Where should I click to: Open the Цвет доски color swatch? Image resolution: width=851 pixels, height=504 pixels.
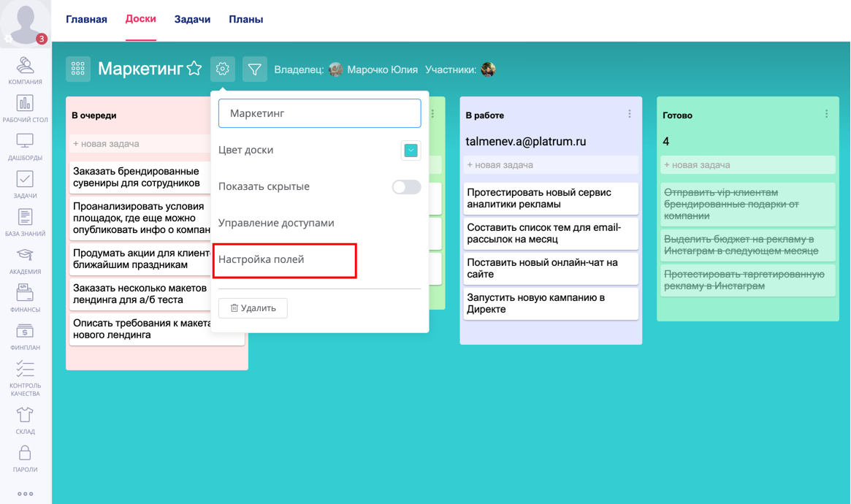[x=410, y=150]
